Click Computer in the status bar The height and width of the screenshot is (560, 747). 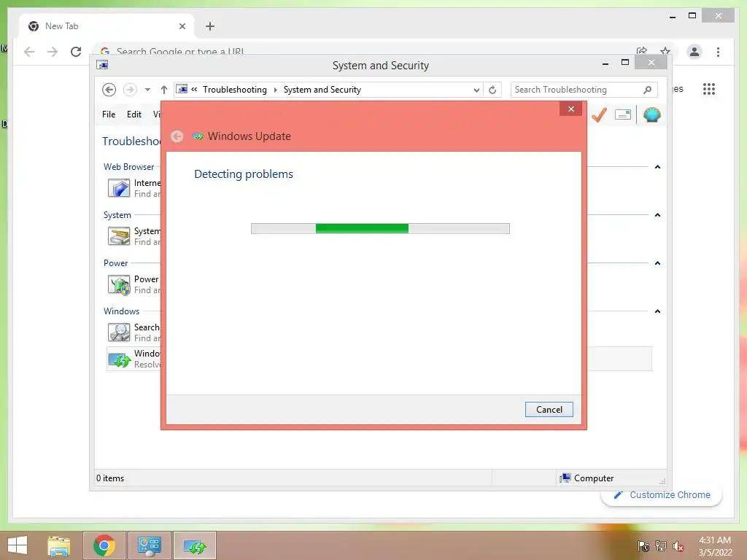click(x=587, y=478)
